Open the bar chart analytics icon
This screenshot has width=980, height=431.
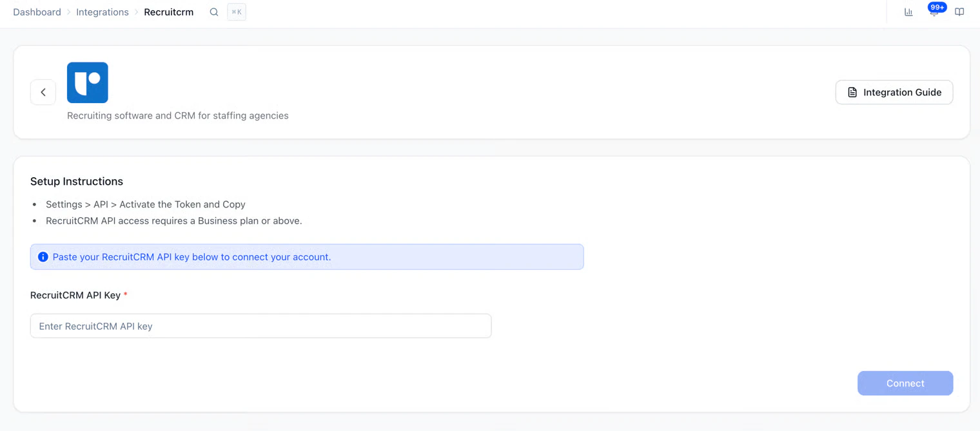click(908, 12)
